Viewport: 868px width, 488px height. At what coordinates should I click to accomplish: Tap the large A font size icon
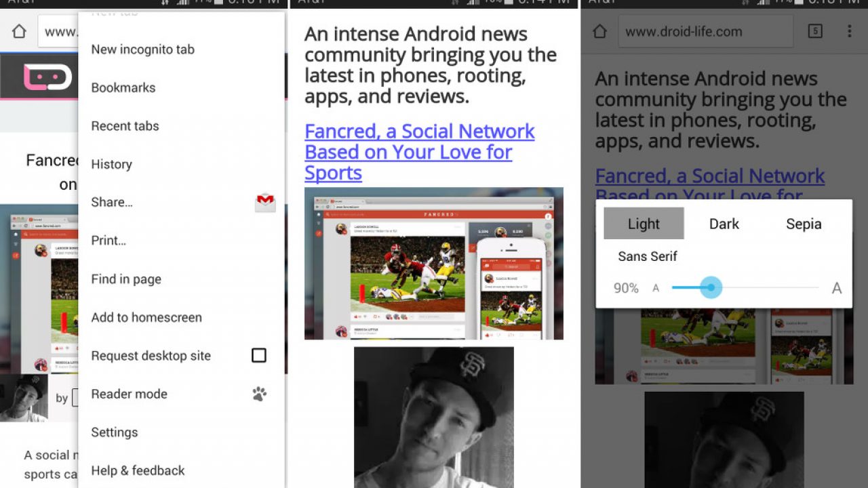point(837,288)
